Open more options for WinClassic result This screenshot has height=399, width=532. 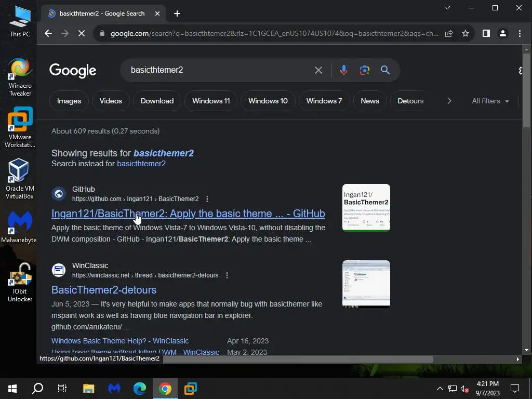point(227,275)
